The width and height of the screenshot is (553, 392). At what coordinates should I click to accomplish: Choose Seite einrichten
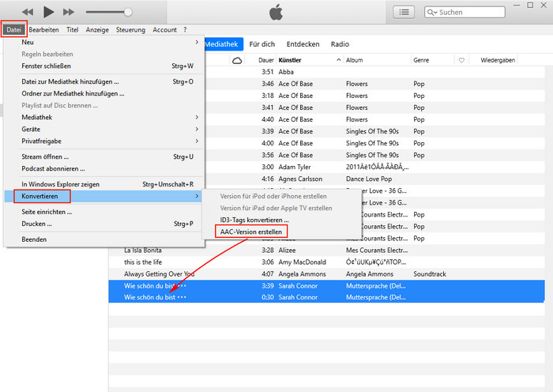point(104,212)
